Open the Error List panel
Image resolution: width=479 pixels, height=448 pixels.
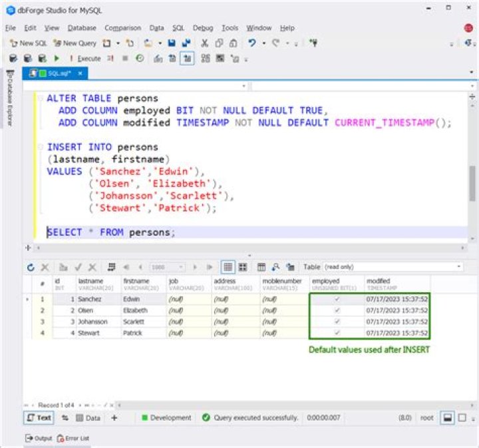(73, 438)
